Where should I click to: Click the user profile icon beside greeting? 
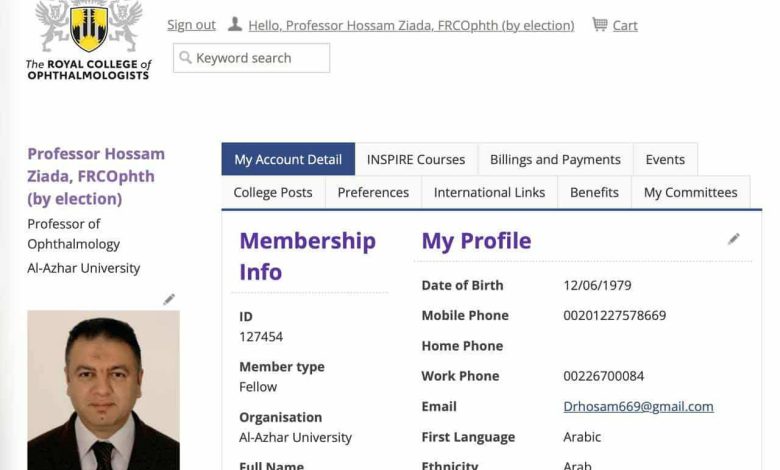(235, 24)
